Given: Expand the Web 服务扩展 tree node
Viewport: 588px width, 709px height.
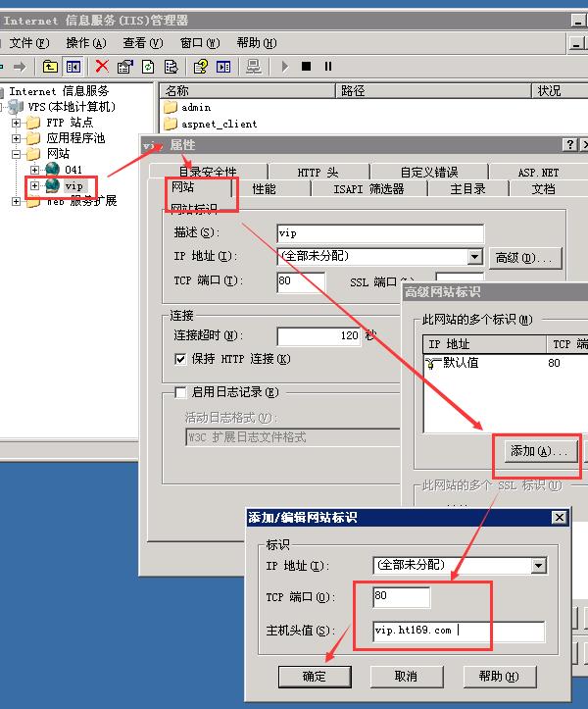Looking at the screenshot, I should coord(17,201).
